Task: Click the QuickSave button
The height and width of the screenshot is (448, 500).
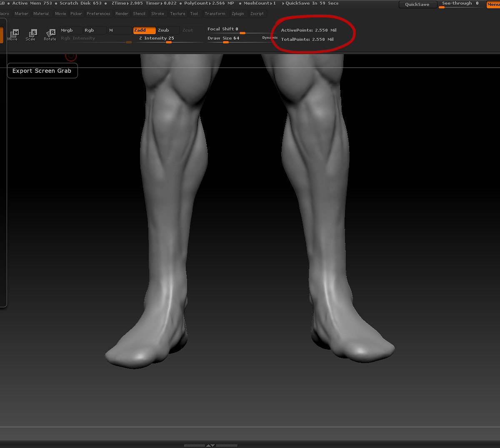Action: click(417, 5)
